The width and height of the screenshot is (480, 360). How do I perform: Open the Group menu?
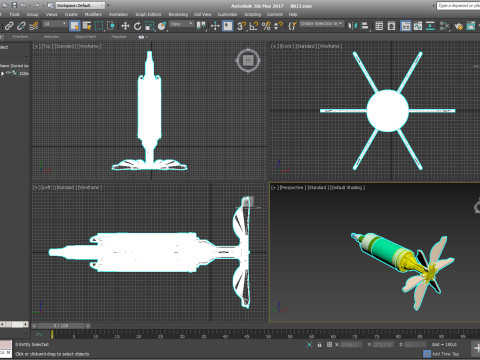coord(32,14)
